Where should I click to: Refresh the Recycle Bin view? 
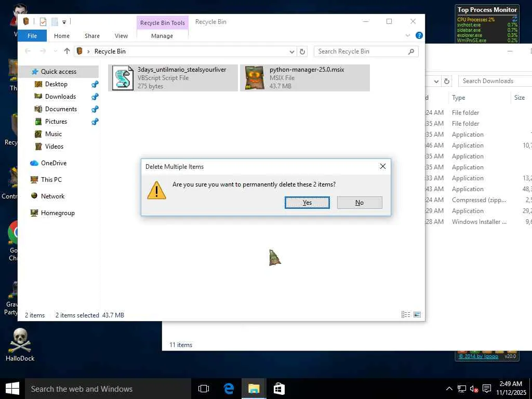302,51
